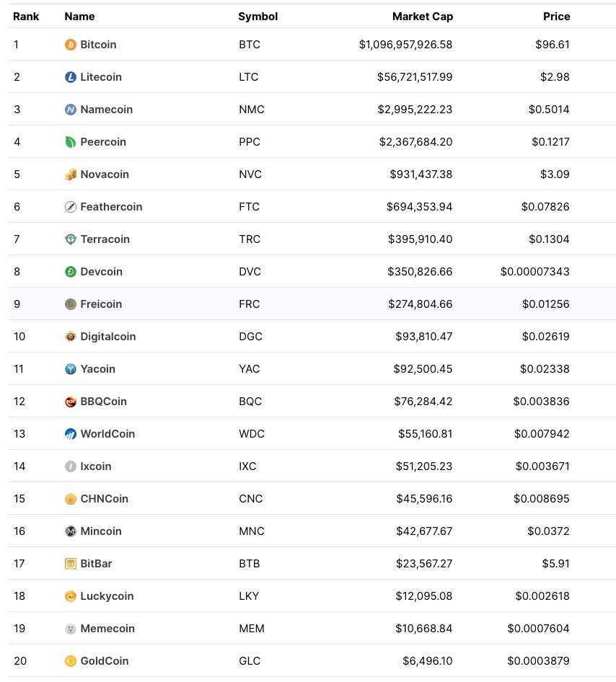Open the Bitcoin name link
The width and height of the screenshot is (616, 682).
[98, 44]
